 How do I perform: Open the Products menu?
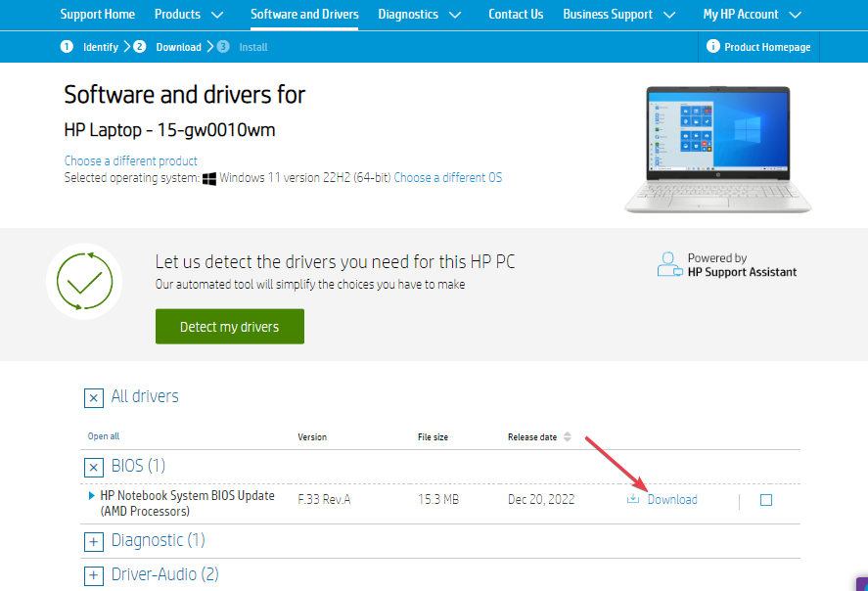click(x=177, y=15)
